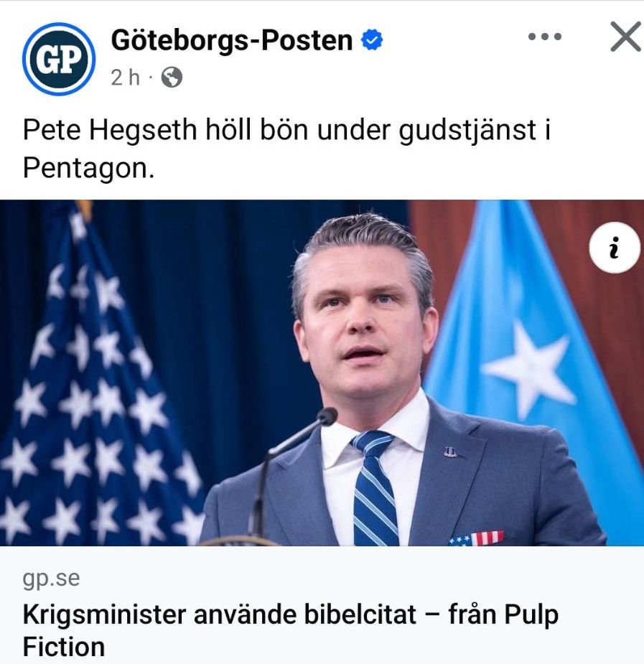
Task: Click the globe public audience icon
Action: (172, 78)
